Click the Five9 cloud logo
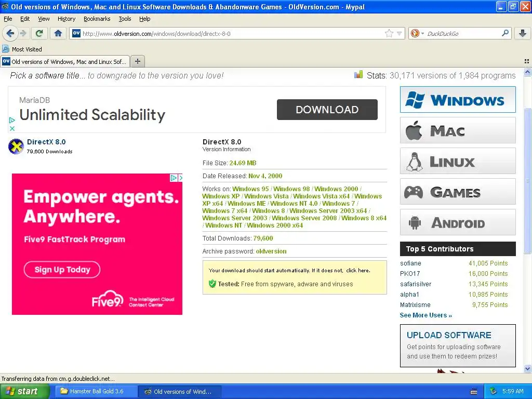The width and height of the screenshot is (532, 399). [108, 299]
